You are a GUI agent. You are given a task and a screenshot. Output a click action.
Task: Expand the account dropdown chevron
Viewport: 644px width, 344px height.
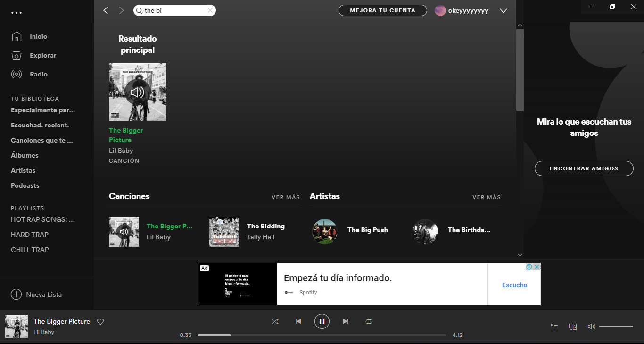(503, 11)
